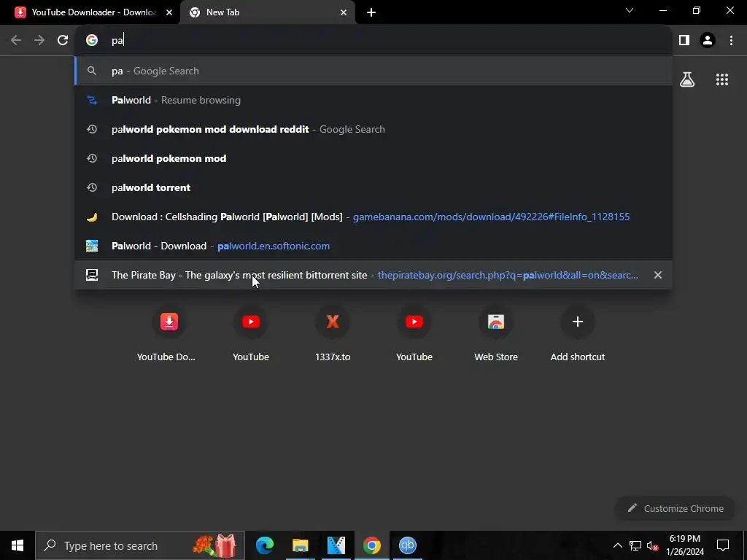Select the 'palworld torrent' suggestion
The image size is (747, 560).
click(373, 187)
